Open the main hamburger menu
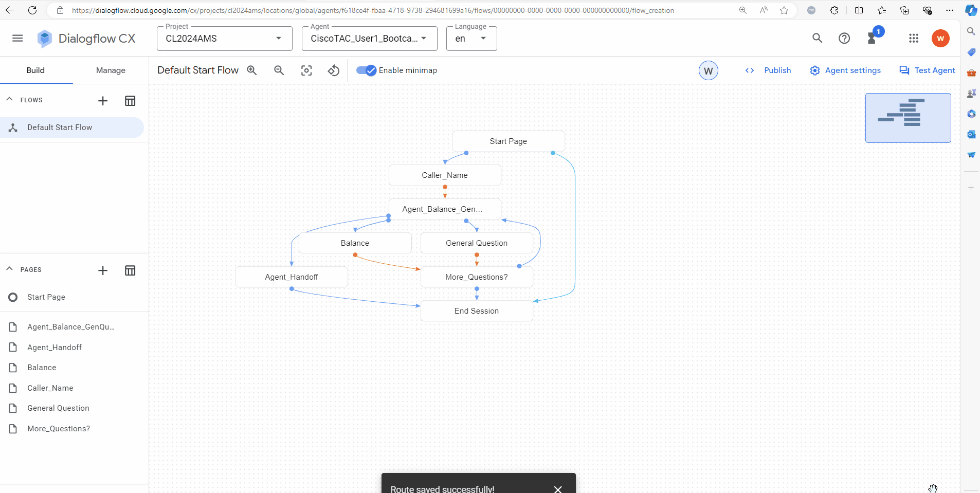980x493 pixels. pyautogui.click(x=17, y=38)
